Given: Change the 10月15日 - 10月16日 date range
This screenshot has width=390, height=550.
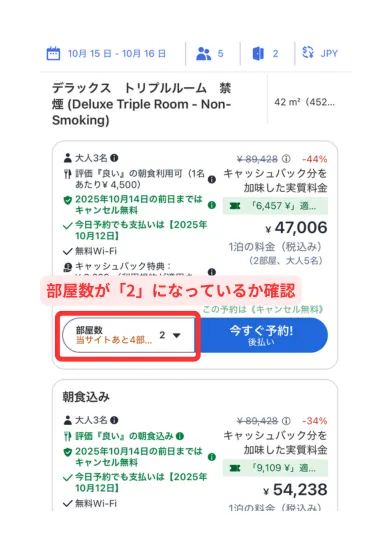Looking at the screenshot, I should coord(117,54).
